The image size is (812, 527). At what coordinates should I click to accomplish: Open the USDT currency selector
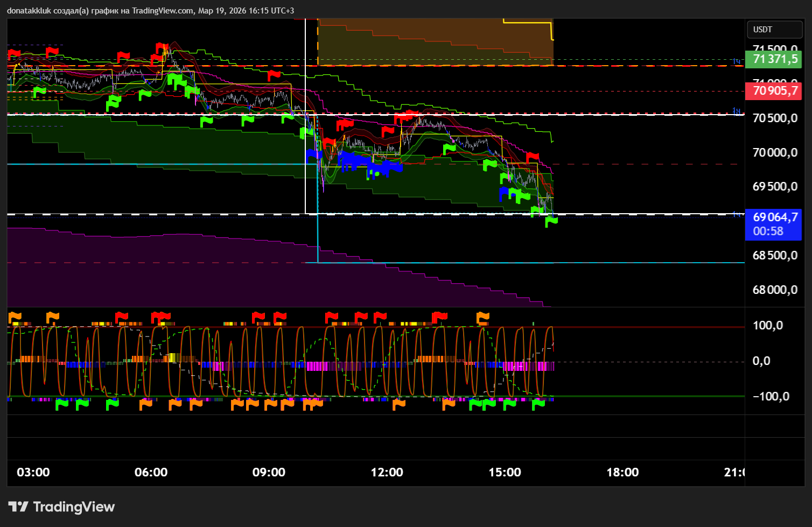pos(774,30)
